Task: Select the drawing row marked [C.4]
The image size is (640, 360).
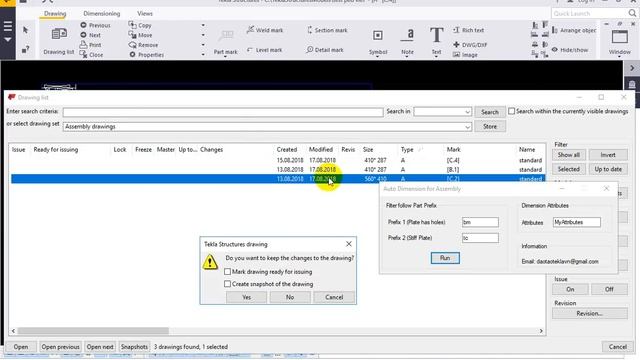Action: click(278, 160)
